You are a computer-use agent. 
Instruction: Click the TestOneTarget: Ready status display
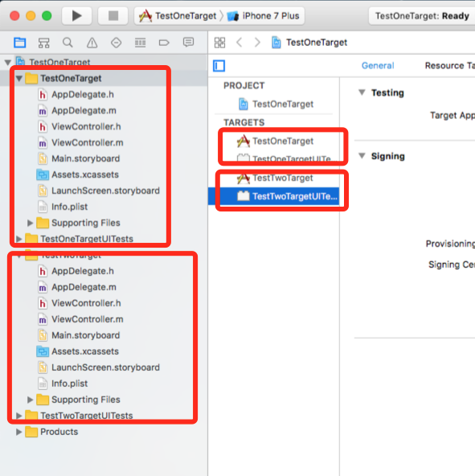[x=422, y=16]
